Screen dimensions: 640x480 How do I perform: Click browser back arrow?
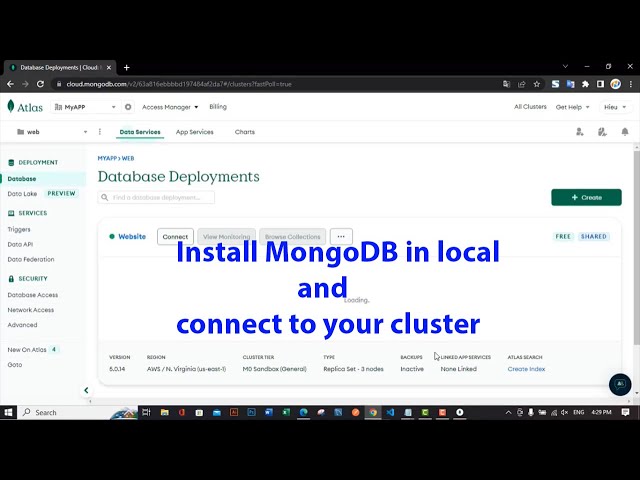[11, 84]
